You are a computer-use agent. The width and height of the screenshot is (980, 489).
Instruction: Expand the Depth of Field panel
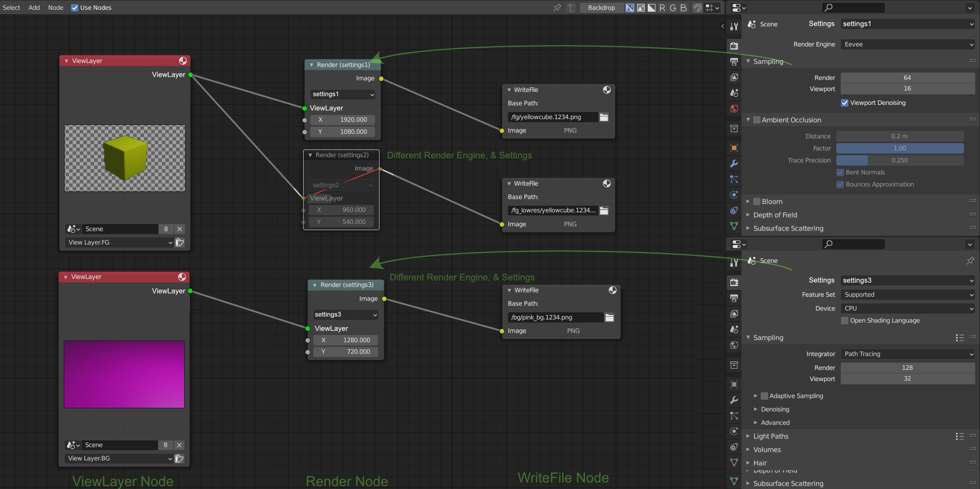click(x=775, y=215)
